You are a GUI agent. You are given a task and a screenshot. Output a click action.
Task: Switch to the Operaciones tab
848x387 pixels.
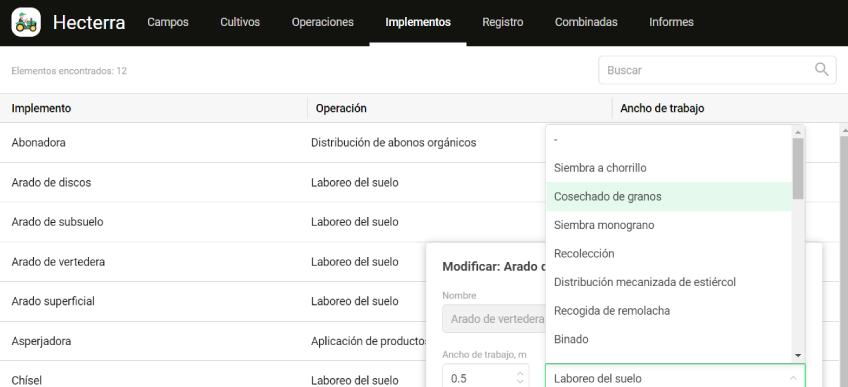click(323, 22)
